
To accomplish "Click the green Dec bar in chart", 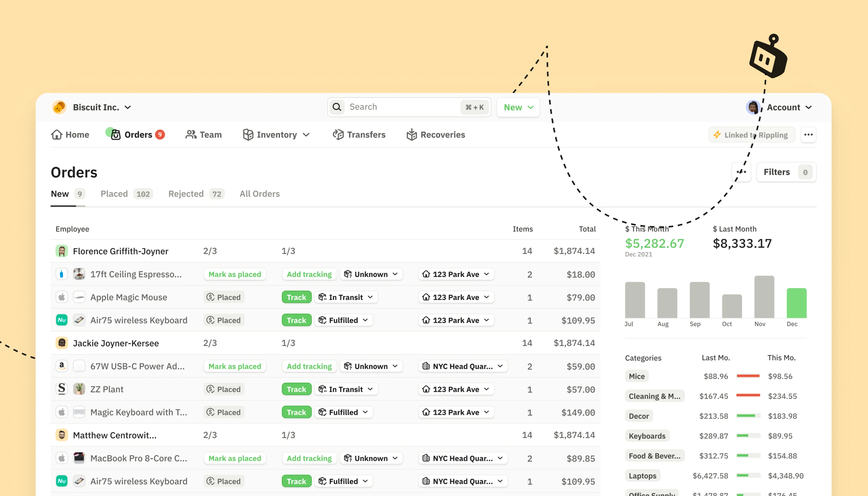I will pos(796,303).
